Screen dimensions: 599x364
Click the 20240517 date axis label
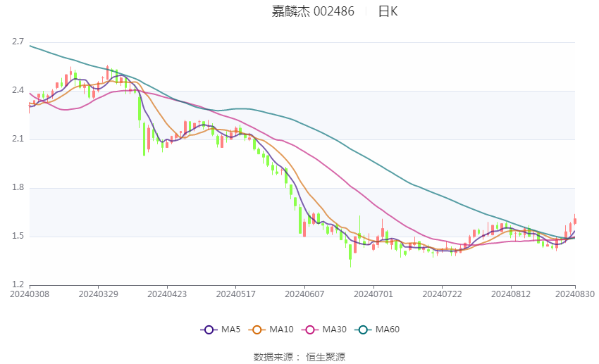pos(235,294)
